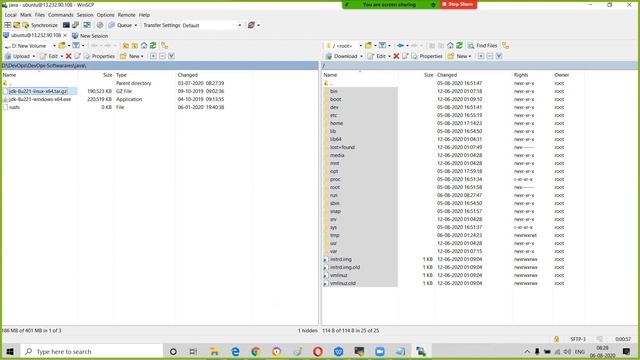Refresh the remote panel
Viewport: 640px width, 360px height.
click(x=459, y=46)
